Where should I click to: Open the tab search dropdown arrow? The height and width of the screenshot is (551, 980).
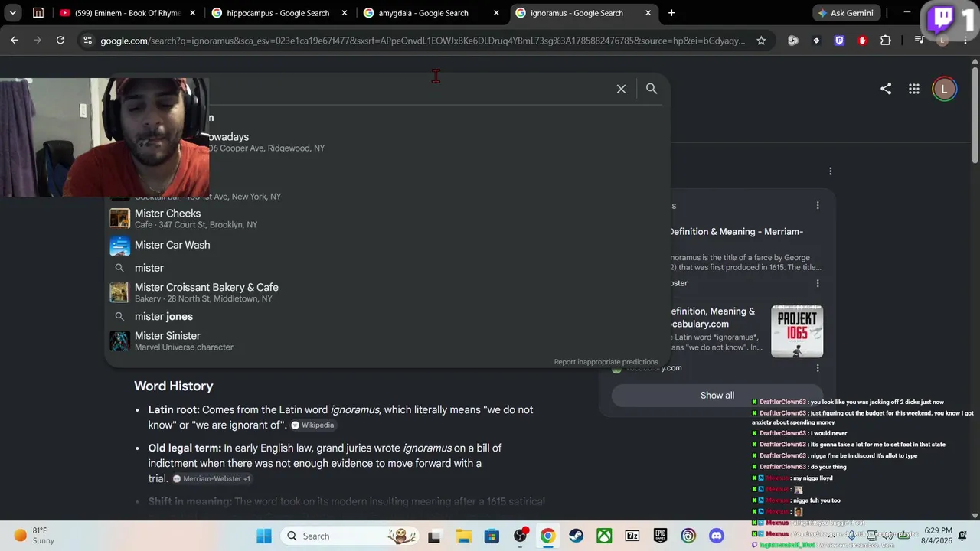pos(12,13)
